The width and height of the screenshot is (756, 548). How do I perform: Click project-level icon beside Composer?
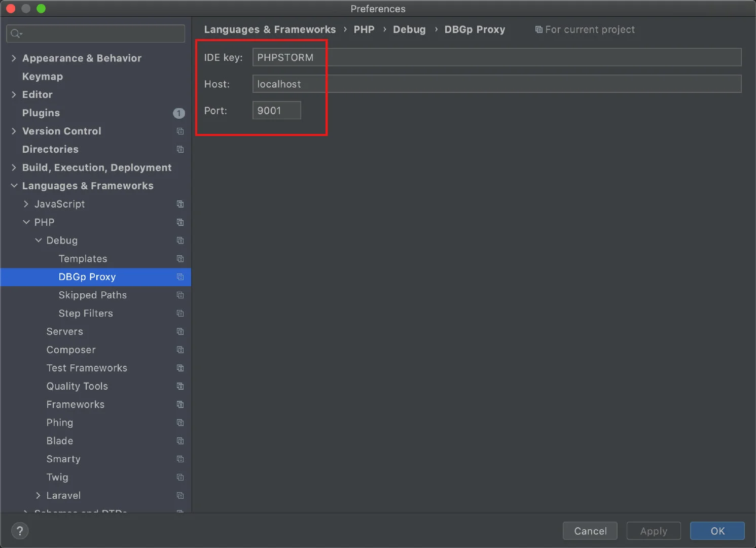click(x=180, y=350)
